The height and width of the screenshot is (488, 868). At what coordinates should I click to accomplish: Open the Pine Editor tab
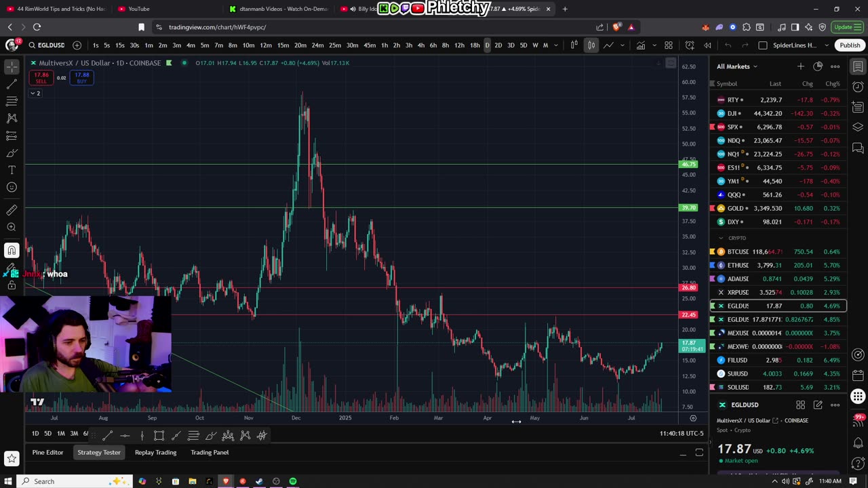coord(47,452)
